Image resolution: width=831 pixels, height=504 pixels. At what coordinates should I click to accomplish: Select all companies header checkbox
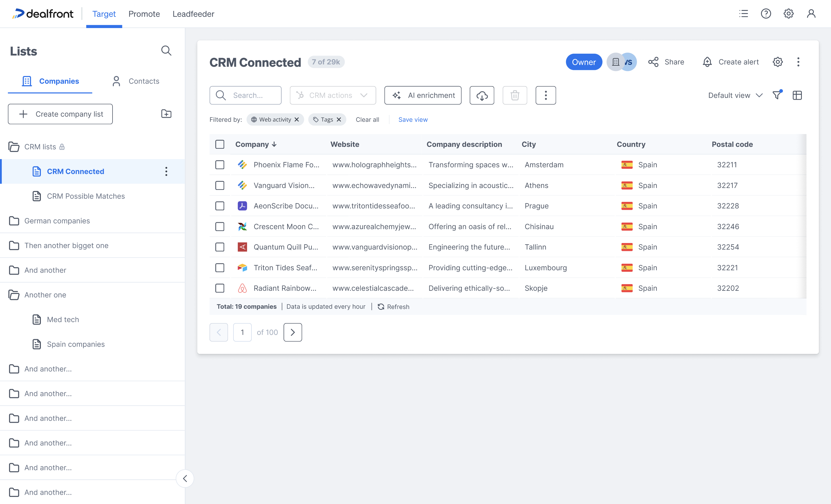pos(220,144)
